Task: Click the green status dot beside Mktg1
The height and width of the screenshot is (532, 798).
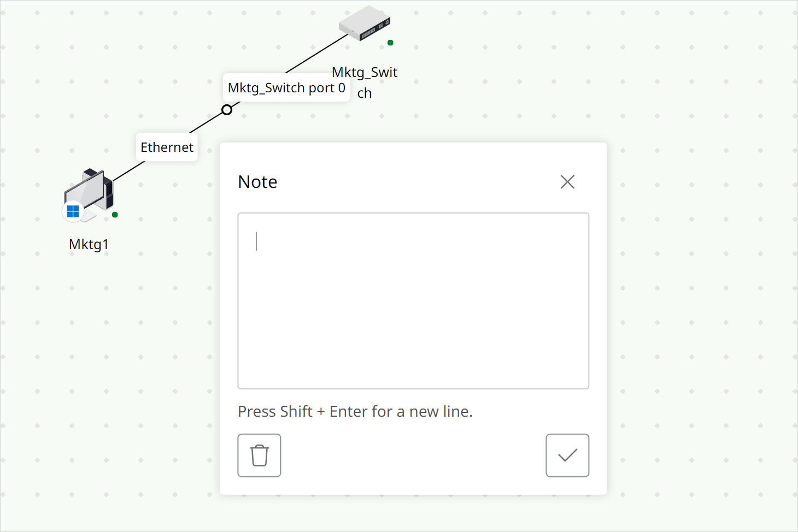Action: coord(115,215)
